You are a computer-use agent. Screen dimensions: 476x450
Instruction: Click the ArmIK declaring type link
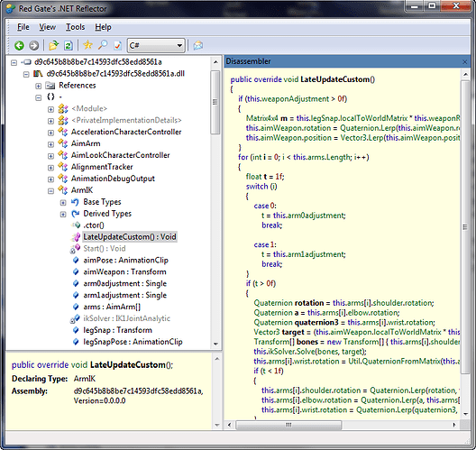85,379
